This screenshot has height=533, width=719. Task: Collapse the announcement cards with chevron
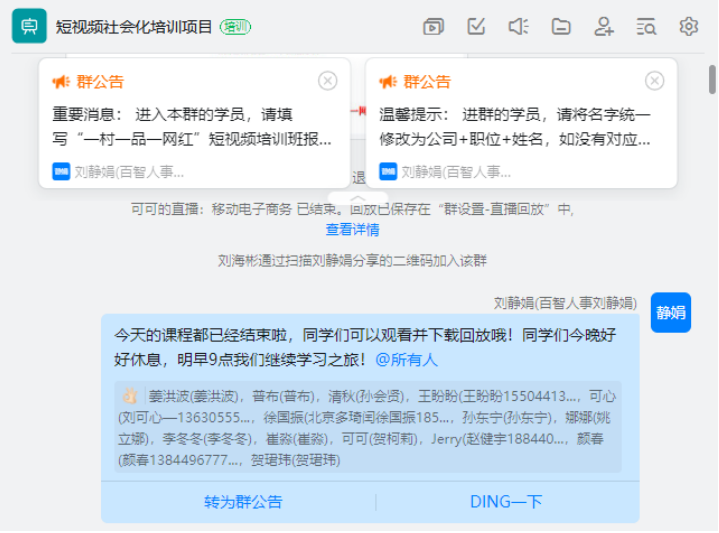click(358, 198)
